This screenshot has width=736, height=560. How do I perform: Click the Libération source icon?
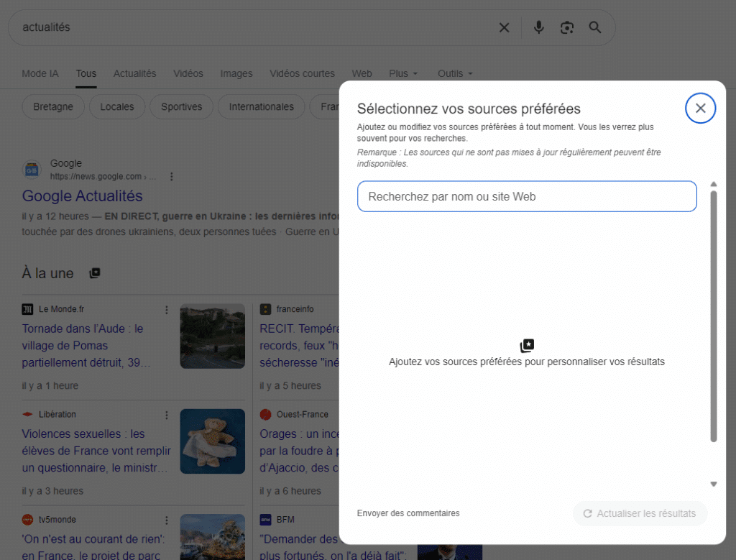tap(28, 414)
